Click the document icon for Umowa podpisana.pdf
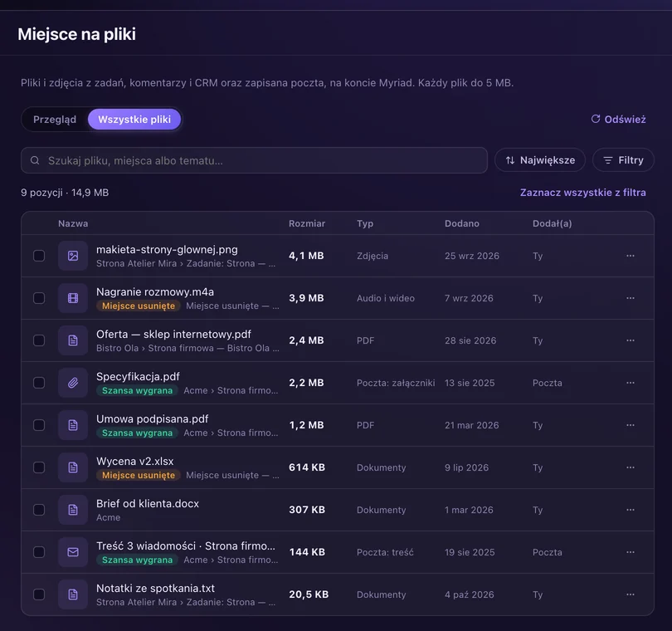Image resolution: width=672 pixels, height=631 pixels. tap(73, 425)
